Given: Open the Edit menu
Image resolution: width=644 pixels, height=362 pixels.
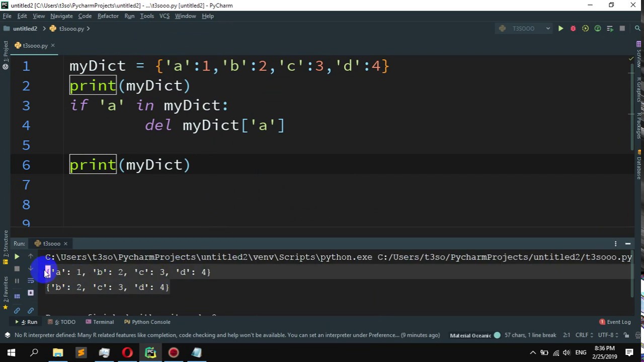Looking at the screenshot, I should [22, 16].
